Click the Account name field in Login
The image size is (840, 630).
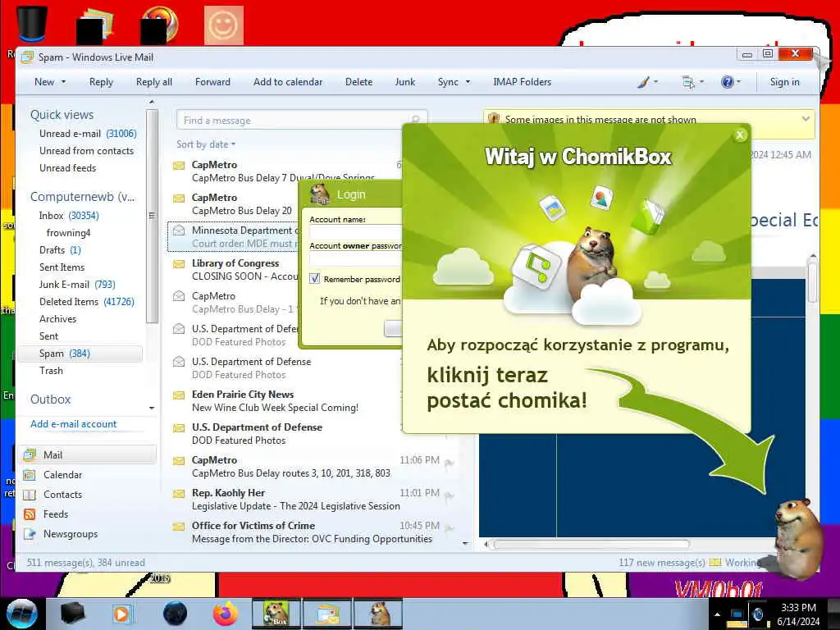point(356,232)
